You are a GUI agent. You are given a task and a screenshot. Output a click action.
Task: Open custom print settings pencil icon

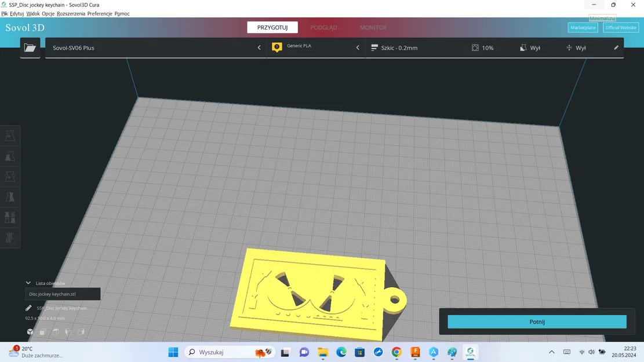pos(616,47)
